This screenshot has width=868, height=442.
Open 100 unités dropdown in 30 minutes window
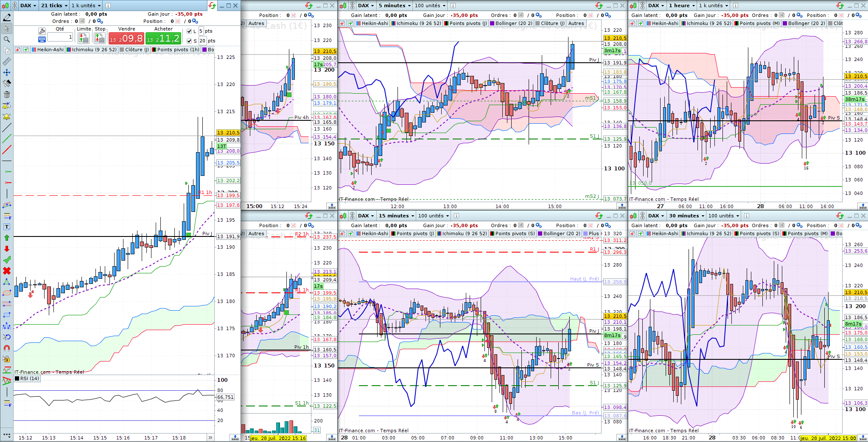pyautogui.click(x=724, y=216)
